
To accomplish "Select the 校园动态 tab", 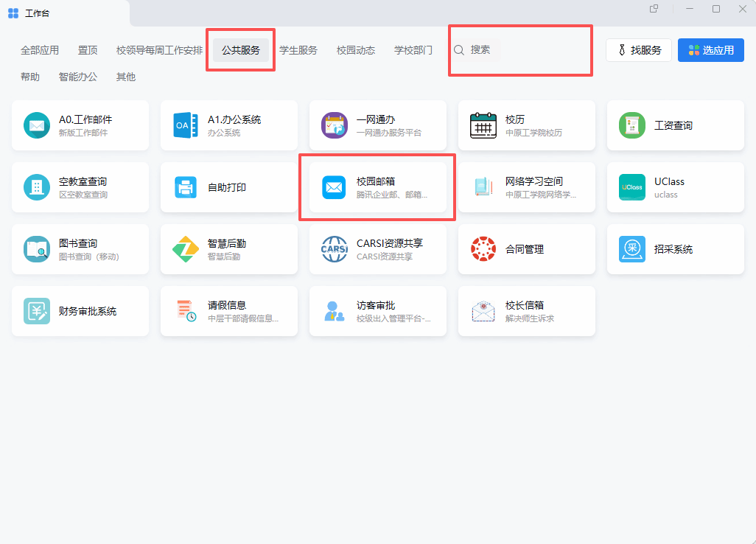I will (x=356, y=50).
